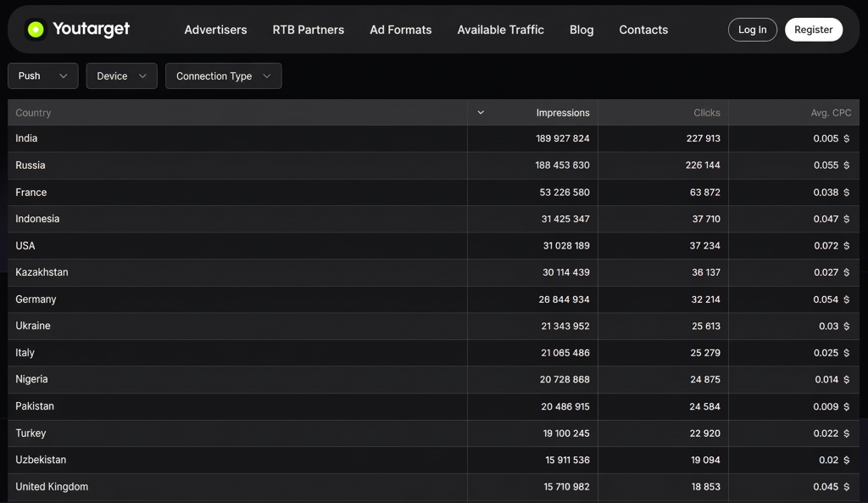
Task: Sort by Country column header
Action: tap(33, 113)
